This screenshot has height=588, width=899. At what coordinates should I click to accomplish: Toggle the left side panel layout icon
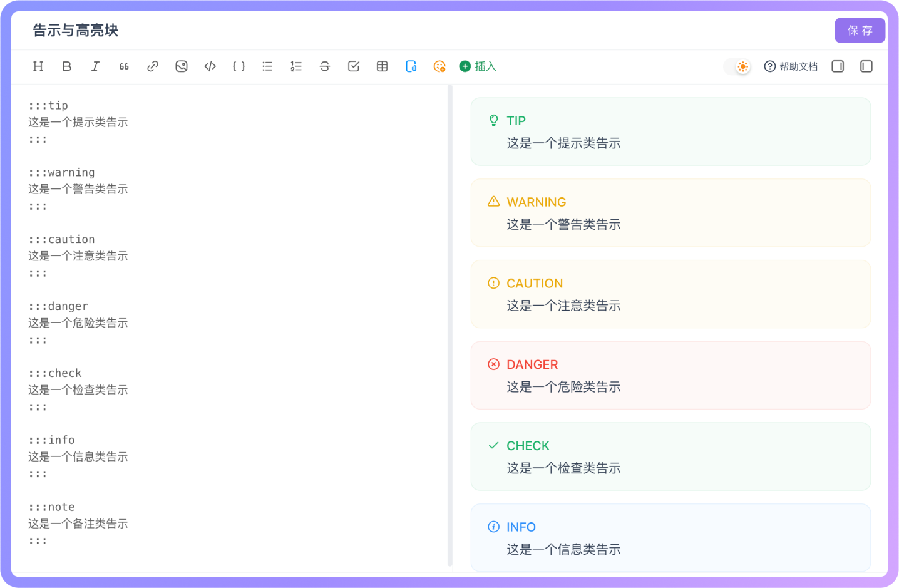[x=866, y=66]
